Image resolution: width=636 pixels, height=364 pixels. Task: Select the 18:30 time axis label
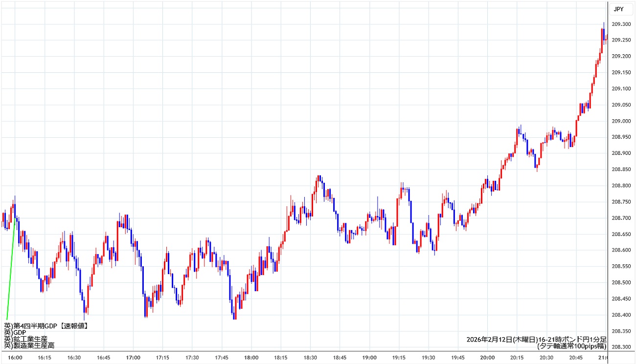click(x=310, y=357)
